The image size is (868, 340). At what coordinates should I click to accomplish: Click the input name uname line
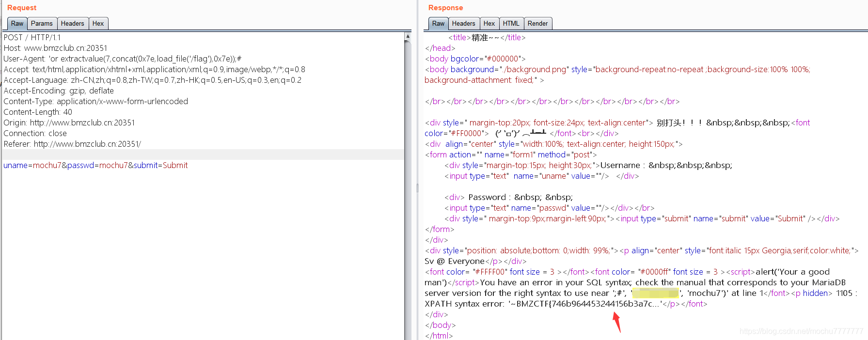[x=542, y=176]
